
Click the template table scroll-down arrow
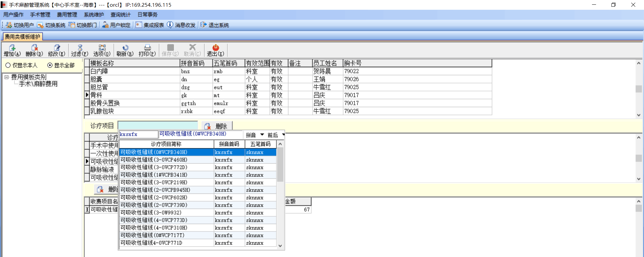click(639, 115)
